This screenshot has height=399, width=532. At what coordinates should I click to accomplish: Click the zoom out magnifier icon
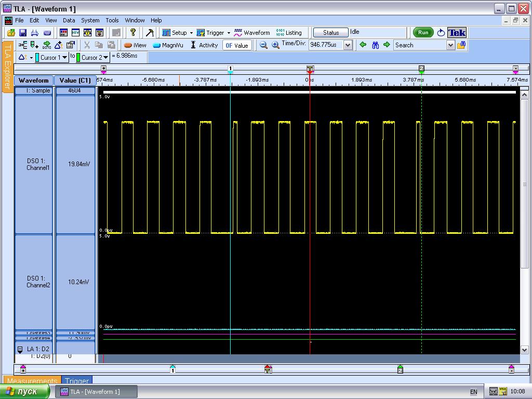pos(263,45)
